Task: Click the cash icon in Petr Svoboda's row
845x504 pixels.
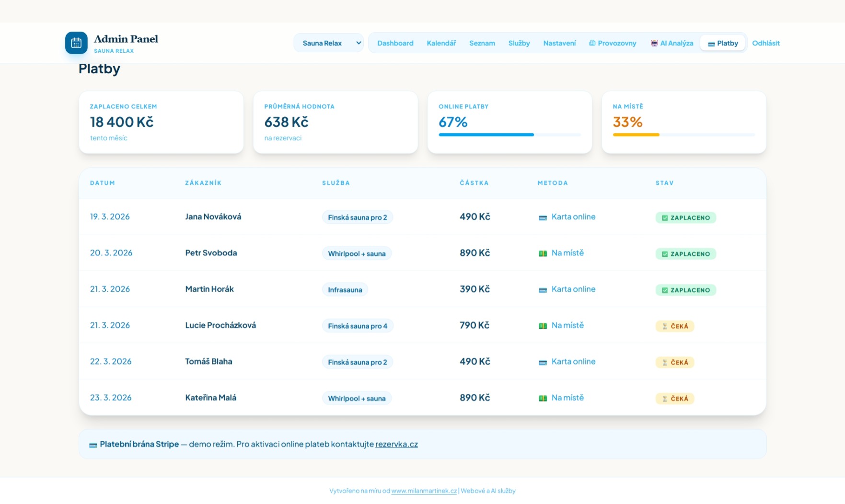Action: [543, 253]
